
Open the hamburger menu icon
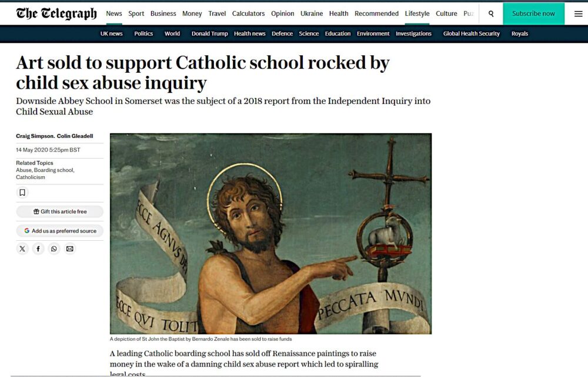[578, 14]
